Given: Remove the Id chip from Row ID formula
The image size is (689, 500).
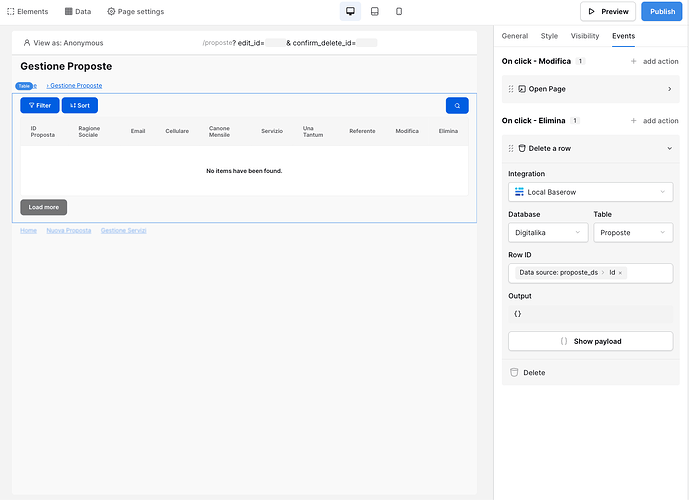Looking at the screenshot, I should pyautogui.click(x=620, y=273).
